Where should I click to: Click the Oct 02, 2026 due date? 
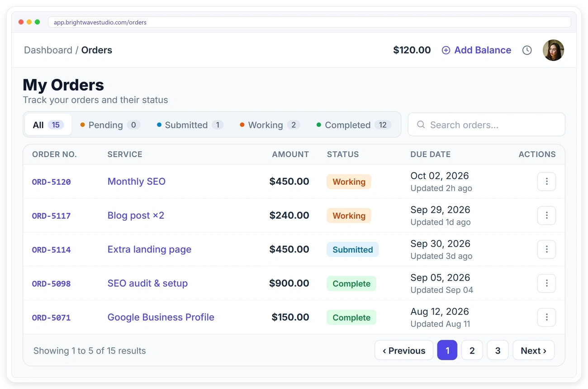coord(440,176)
